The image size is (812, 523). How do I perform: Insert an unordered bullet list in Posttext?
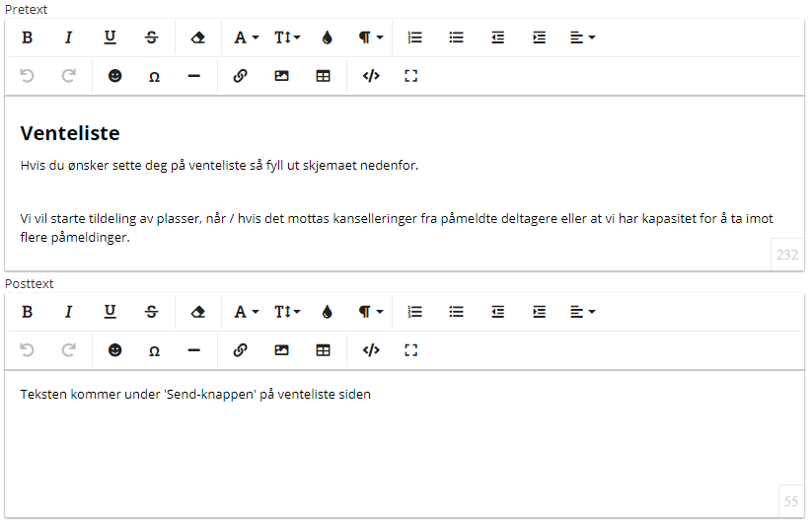[456, 312]
